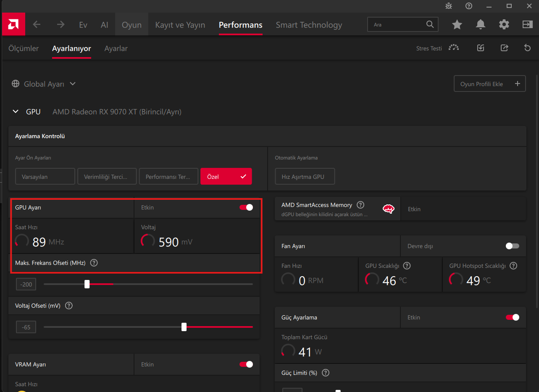Viewport: 539px width, 392px height.
Task: Turn off the Güç Ayarlama toggle
Action: 513,317
